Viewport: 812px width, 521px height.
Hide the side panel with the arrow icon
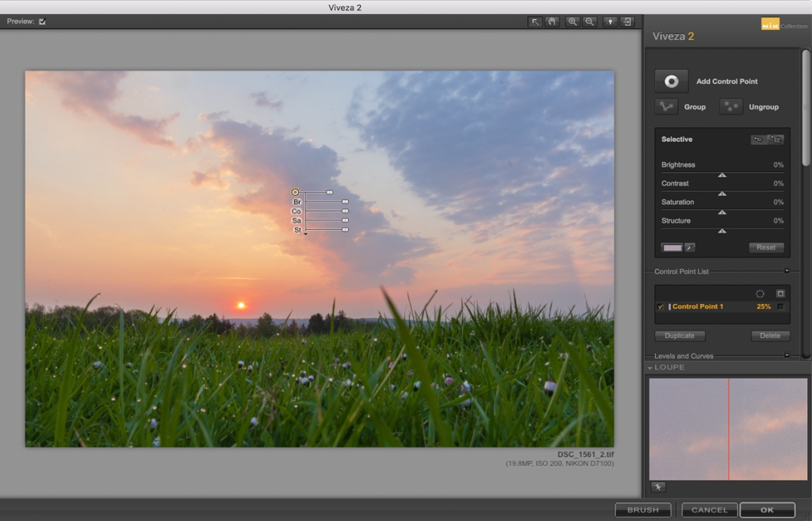click(x=627, y=21)
